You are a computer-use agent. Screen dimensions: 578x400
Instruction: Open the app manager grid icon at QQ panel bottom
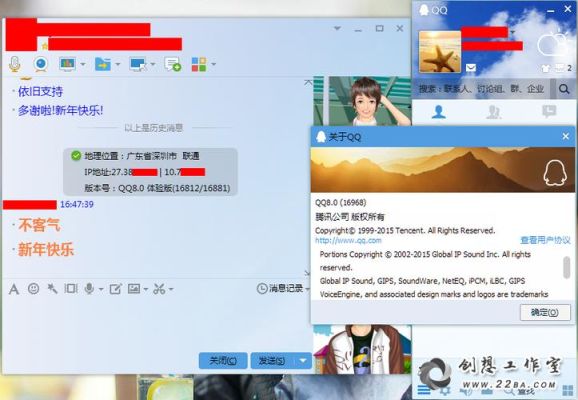pyautogui.click(x=568, y=390)
